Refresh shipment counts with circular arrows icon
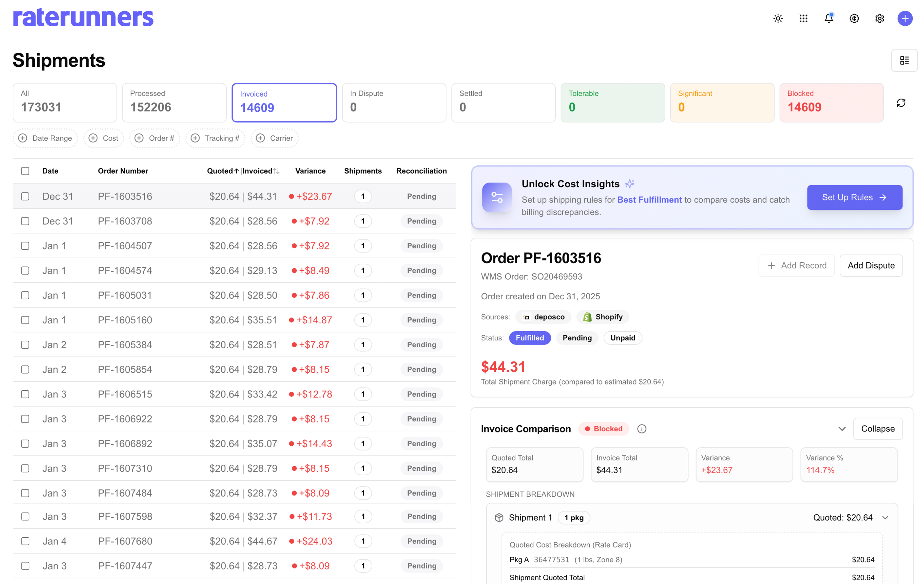The image size is (924, 584). pyautogui.click(x=901, y=103)
